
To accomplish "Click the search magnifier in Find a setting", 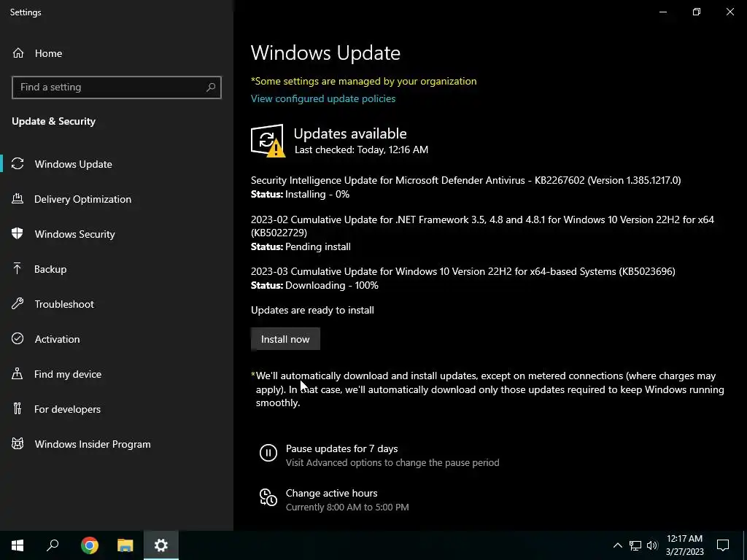I will point(211,87).
